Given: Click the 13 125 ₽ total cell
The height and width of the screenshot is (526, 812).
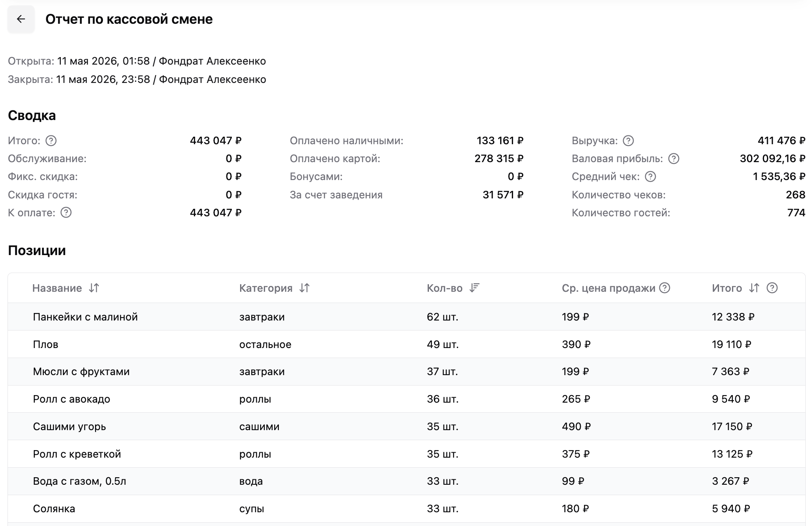Looking at the screenshot, I should tap(732, 454).
